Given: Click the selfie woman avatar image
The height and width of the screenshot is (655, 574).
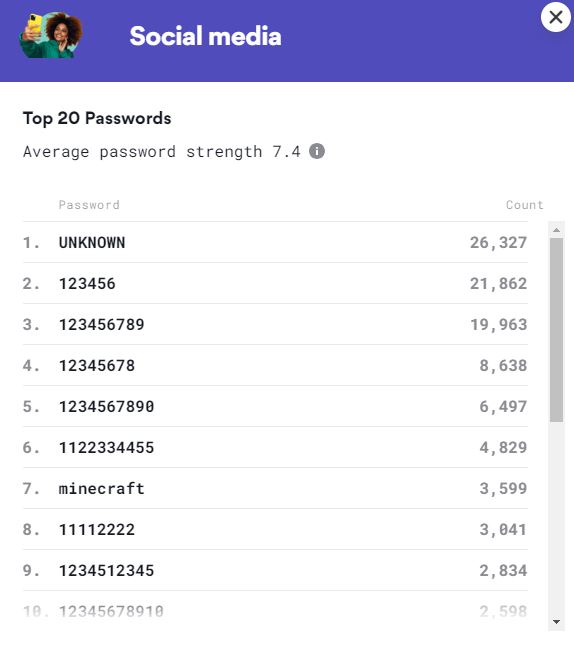Looking at the screenshot, I should 51,35.
